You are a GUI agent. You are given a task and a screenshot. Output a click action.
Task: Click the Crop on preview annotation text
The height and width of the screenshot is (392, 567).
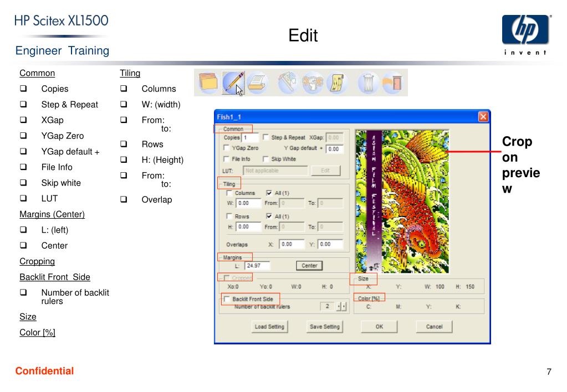coord(521,165)
